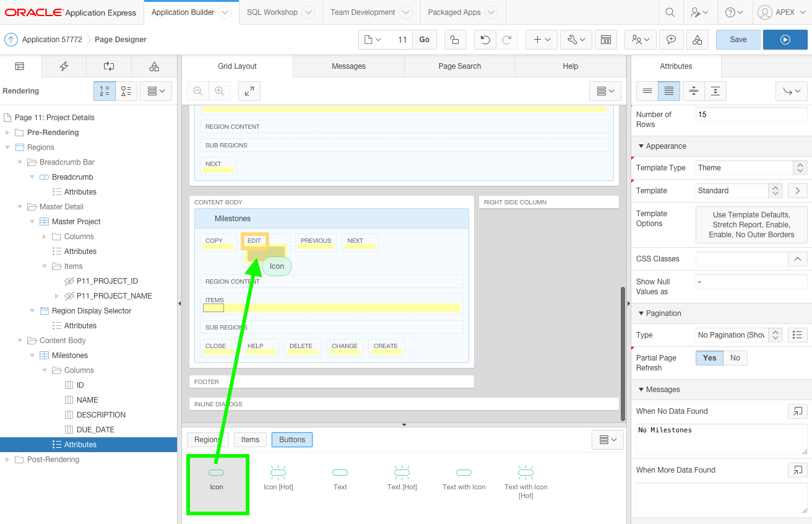Switch to the Page Search tab
This screenshot has width=812, height=524.
coord(460,66)
